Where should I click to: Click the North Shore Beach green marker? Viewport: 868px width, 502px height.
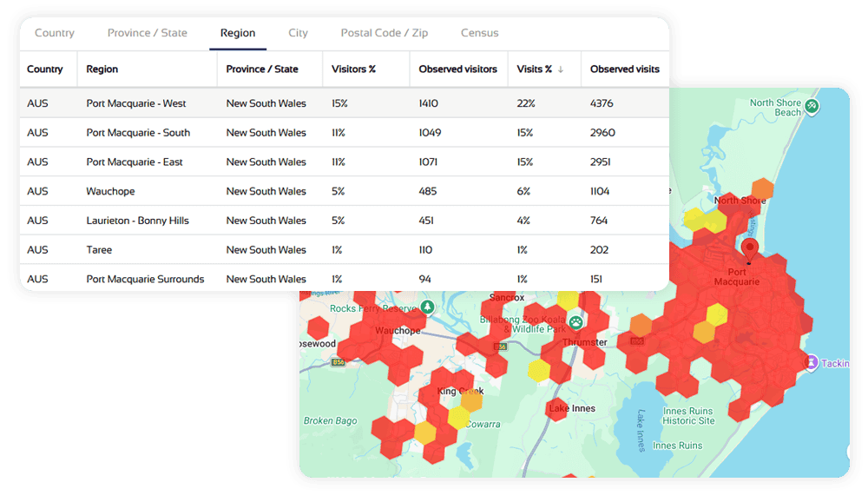pos(812,106)
